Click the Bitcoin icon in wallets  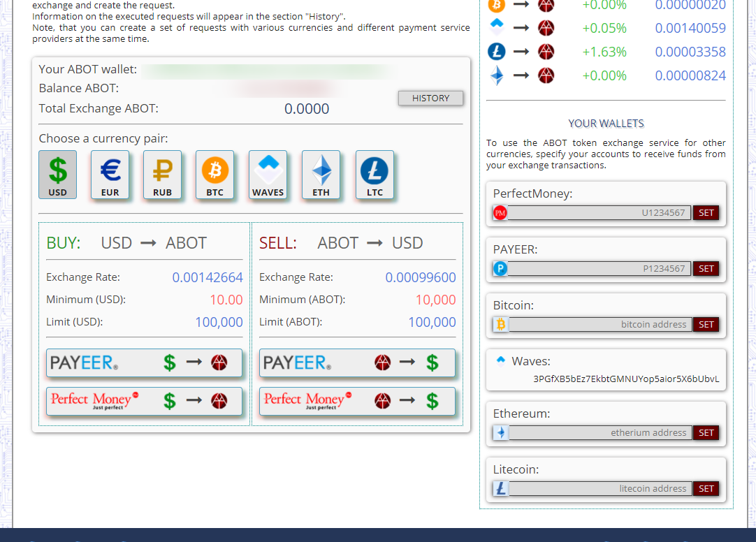click(x=501, y=325)
